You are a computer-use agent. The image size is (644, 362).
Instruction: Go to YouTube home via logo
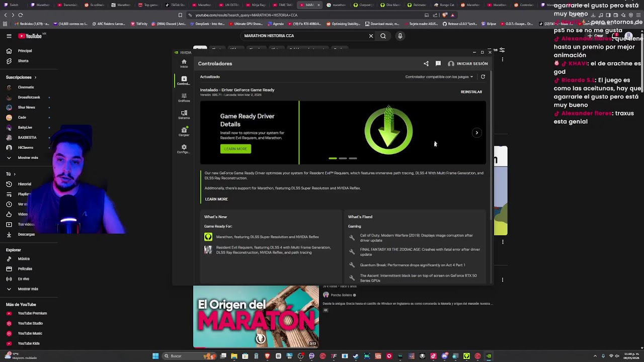click(x=30, y=36)
